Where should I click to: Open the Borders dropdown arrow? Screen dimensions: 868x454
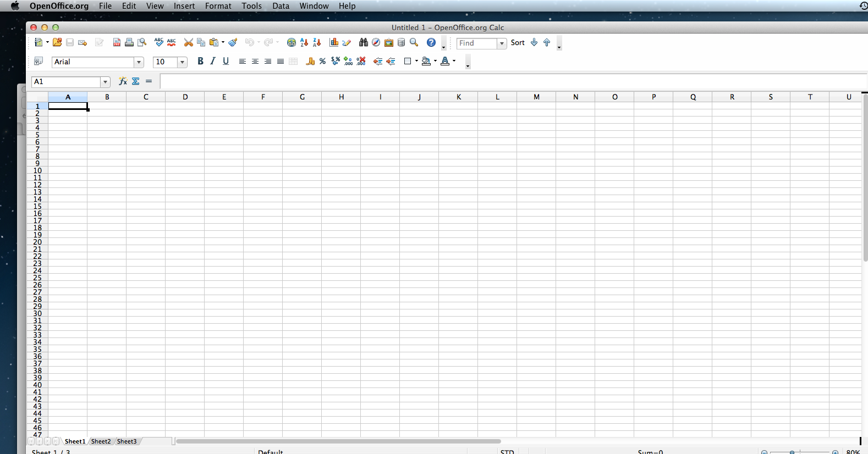click(x=416, y=62)
